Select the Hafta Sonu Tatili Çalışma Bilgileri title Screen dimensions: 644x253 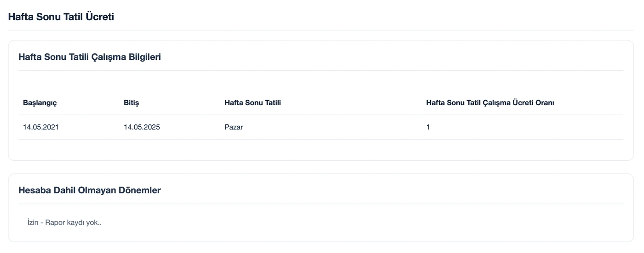pos(90,57)
